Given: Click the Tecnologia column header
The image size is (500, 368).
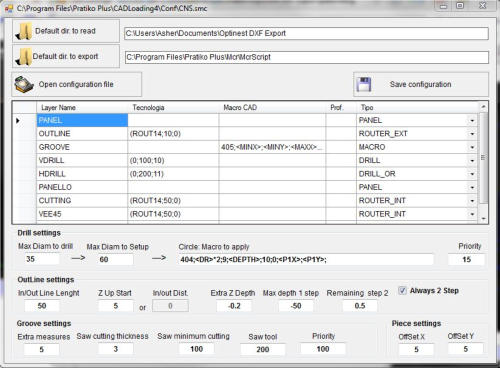Looking at the screenshot, I should pyautogui.click(x=173, y=108).
